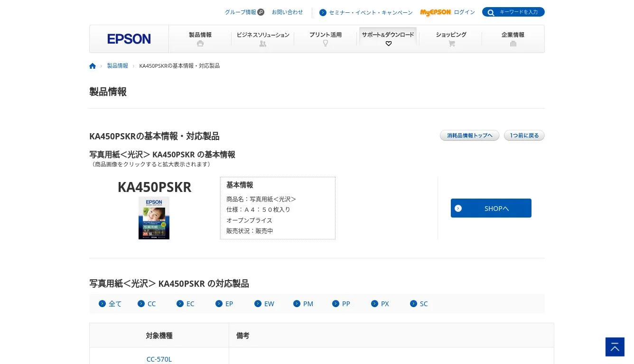Open the ビジネスソリューション menu

coord(263,39)
